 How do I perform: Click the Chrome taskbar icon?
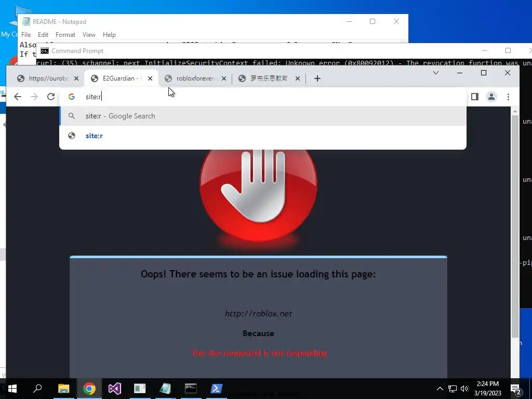89,389
